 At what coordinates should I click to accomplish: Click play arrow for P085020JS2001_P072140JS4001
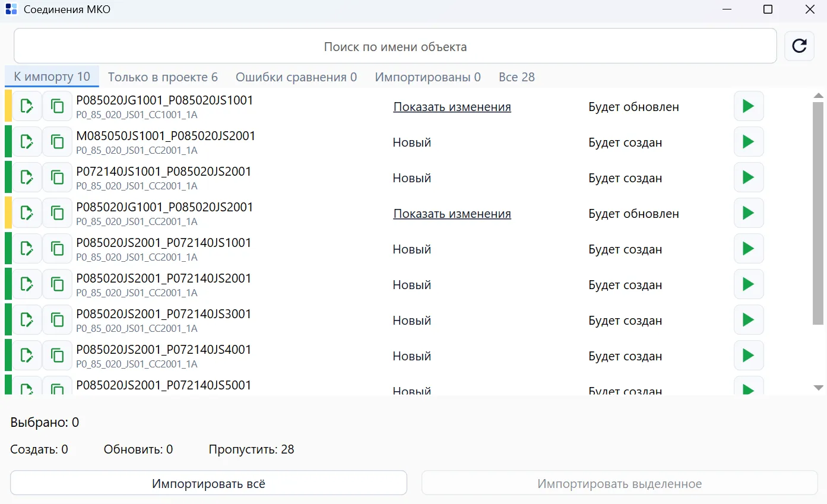click(x=749, y=356)
